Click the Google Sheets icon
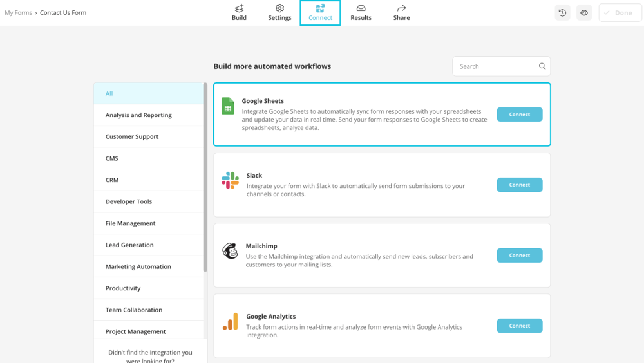This screenshot has width=644, height=363. (x=228, y=106)
